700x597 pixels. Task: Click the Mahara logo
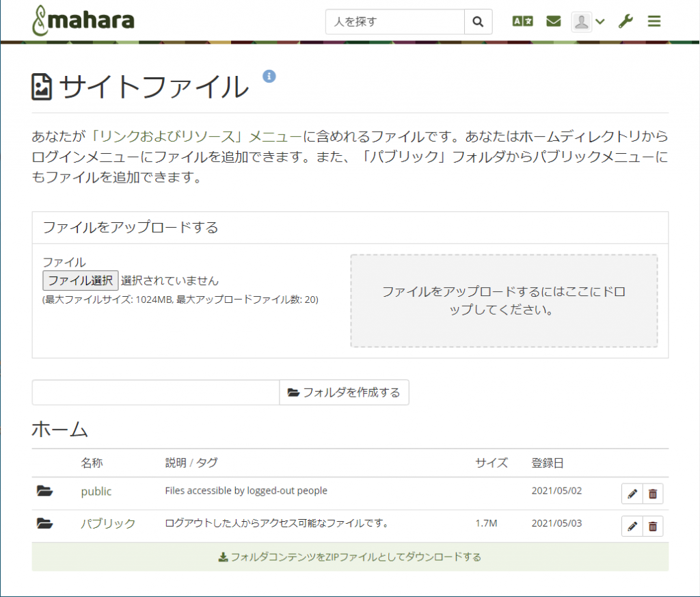tap(83, 21)
